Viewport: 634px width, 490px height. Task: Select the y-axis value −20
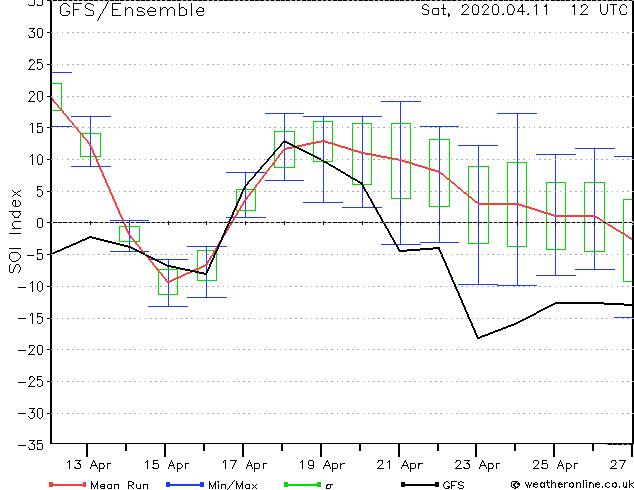click(31, 350)
